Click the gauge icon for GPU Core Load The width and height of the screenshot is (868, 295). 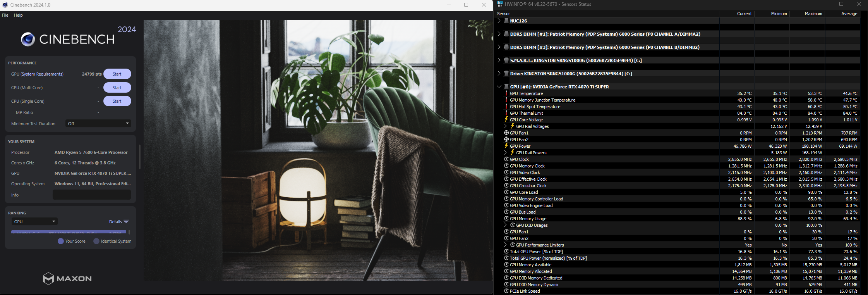(506, 192)
